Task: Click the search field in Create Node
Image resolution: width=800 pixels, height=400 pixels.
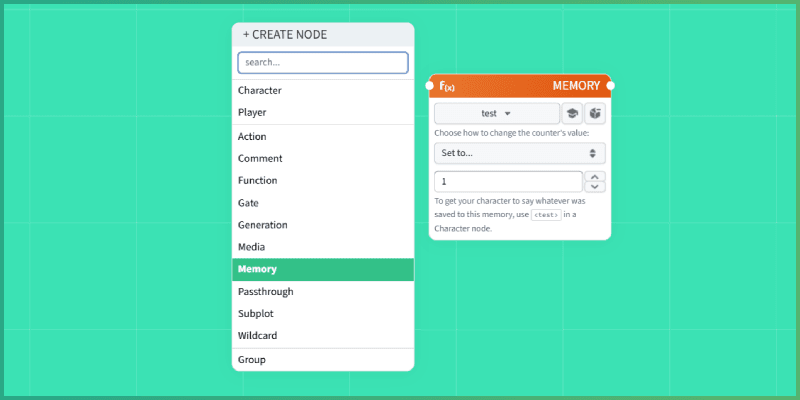Action: click(x=322, y=62)
